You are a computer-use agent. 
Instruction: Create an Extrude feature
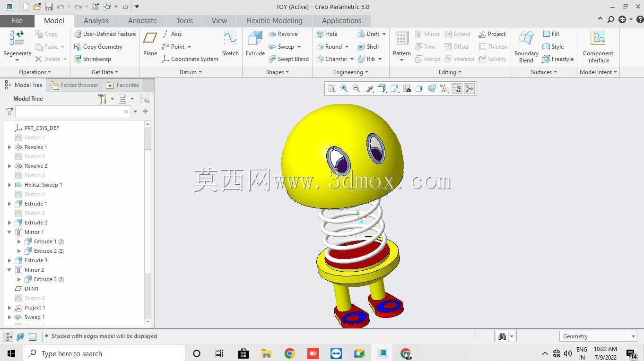[x=255, y=44]
